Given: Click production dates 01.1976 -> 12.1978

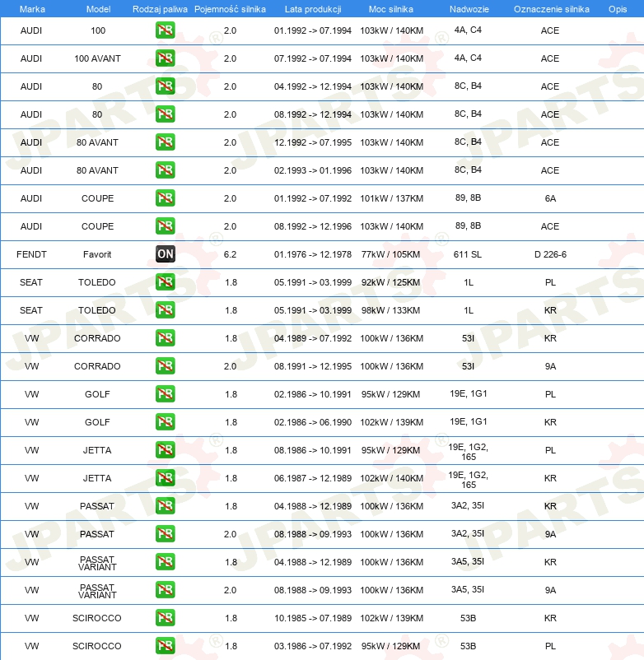Looking at the screenshot, I should tap(313, 254).
